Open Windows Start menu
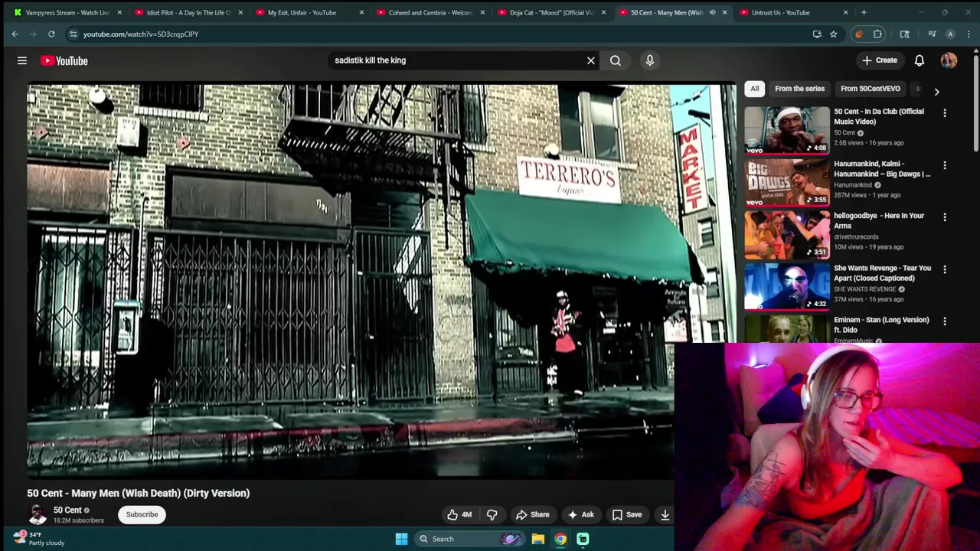 pos(401,539)
